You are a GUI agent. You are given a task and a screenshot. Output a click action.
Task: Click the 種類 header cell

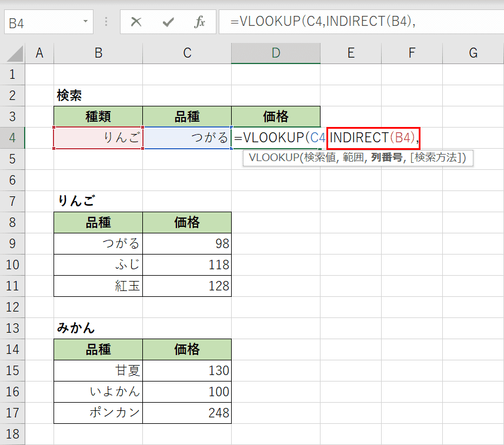tap(98, 116)
